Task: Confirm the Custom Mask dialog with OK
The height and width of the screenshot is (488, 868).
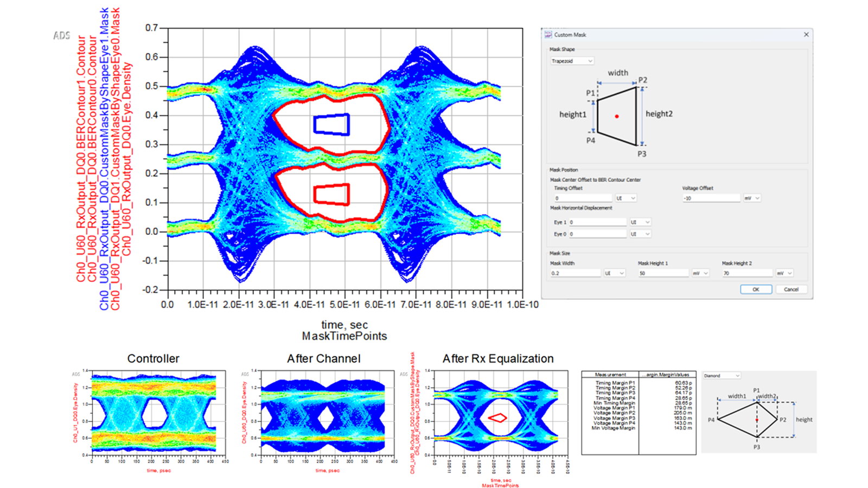Action: click(756, 290)
